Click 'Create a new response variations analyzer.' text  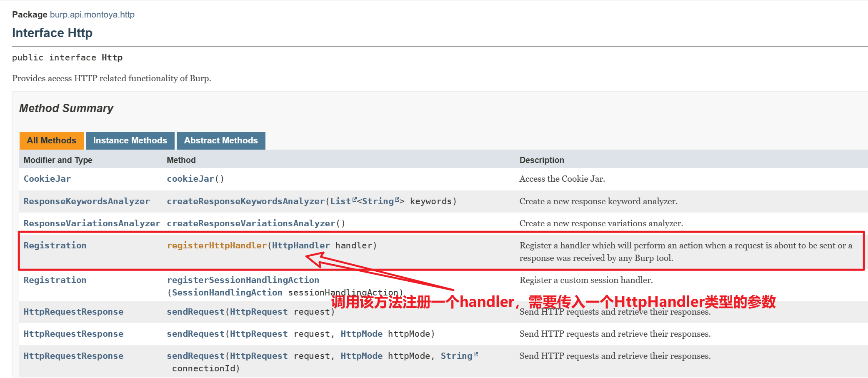pos(601,223)
